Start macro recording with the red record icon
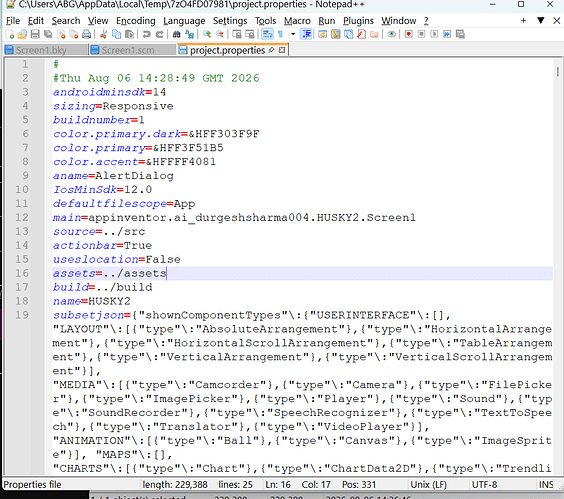The width and height of the screenshot is (564, 499). click(x=408, y=34)
